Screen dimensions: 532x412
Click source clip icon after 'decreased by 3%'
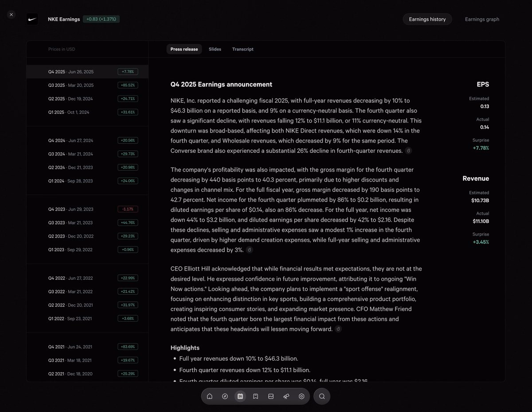click(x=250, y=250)
